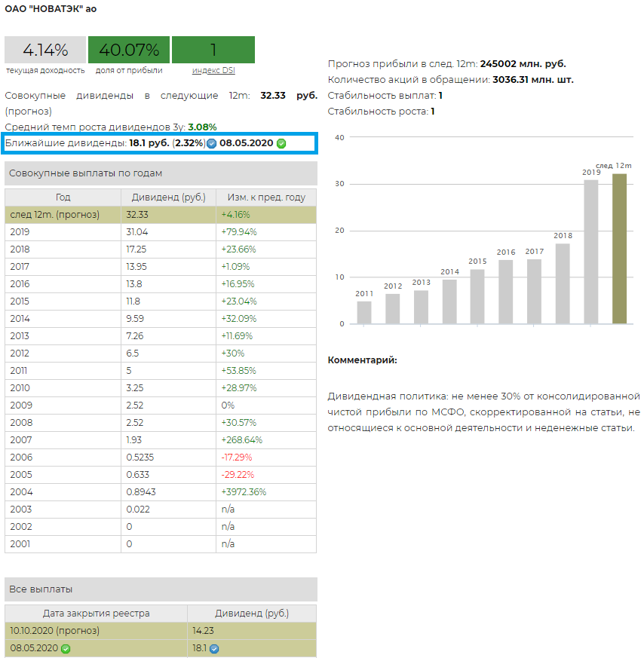The image size is (644, 658).
Task: Click the Стабильность выплат: 1 line
Action: point(385,96)
